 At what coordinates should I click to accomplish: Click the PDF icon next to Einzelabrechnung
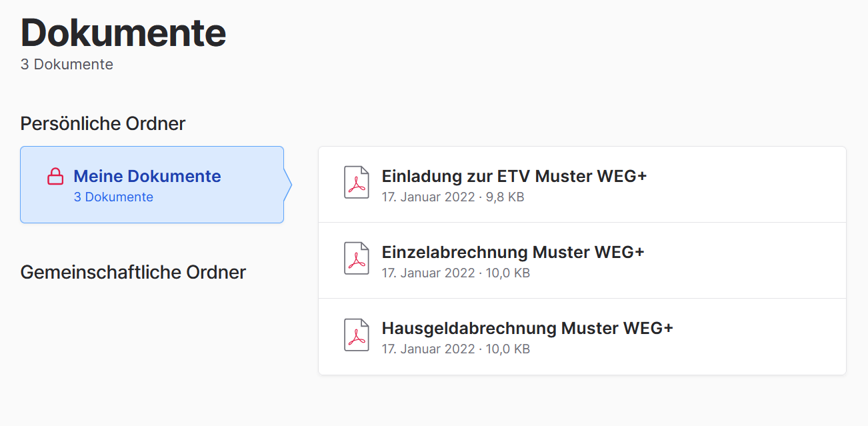click(356, 259)
